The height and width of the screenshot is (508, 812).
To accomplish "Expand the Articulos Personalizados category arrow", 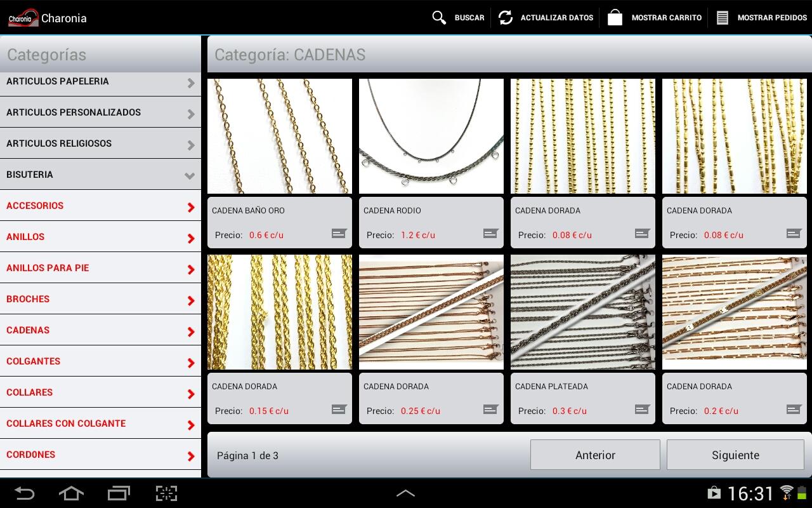I will click(191, 114).
